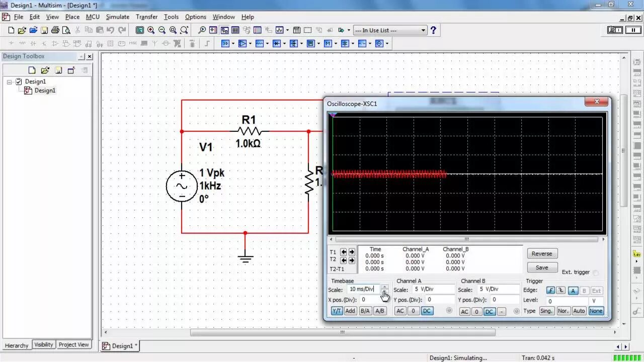Open the Postprocessor icon
The height and width of the screenshot is (362, 644).
[x=297, y=30]
